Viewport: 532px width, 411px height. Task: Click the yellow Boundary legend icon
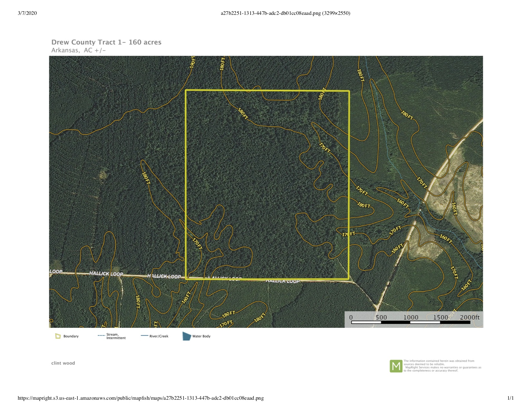[58, 336]
